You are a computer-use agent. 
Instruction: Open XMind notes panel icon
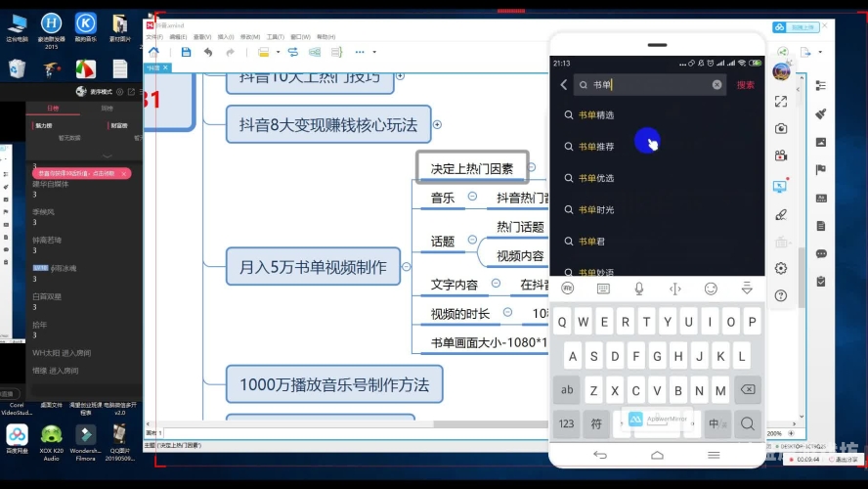point(821,226)
